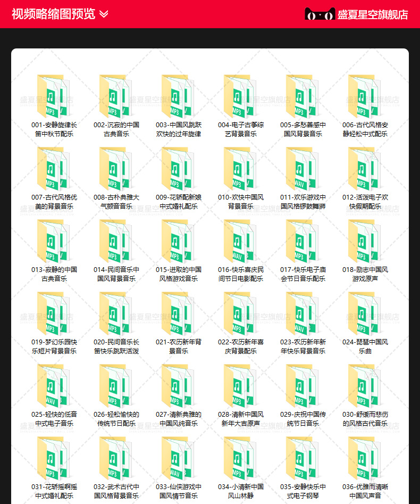Click label text 024-琵琶中国风乐曲

(x=365, y=346)
